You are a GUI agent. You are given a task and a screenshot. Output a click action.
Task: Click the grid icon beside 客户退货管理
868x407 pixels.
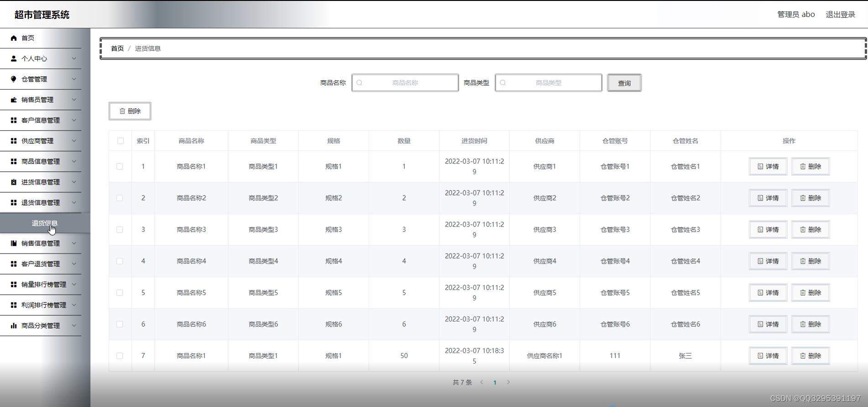coord(14,264)
